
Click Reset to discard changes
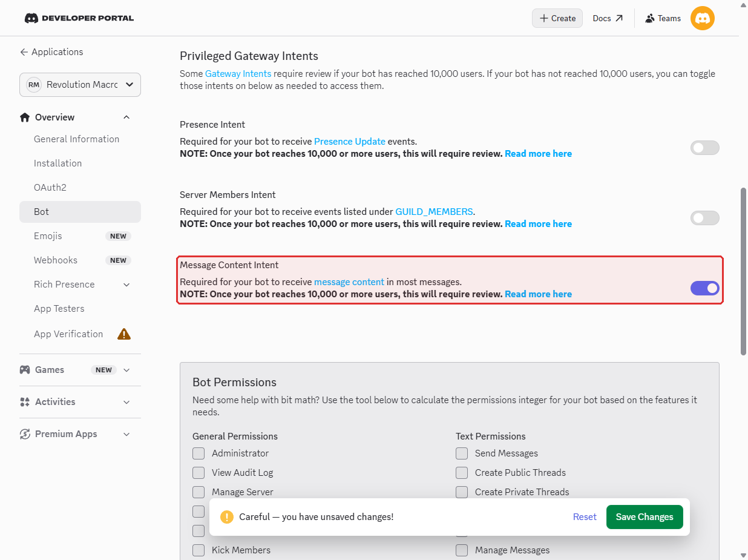point(585,517)
